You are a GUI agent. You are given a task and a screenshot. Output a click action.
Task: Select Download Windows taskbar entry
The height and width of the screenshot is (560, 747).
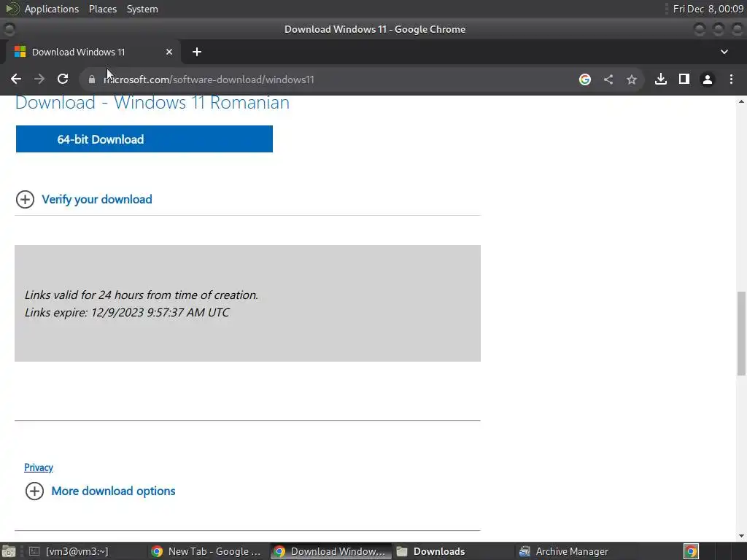[331, 551]
